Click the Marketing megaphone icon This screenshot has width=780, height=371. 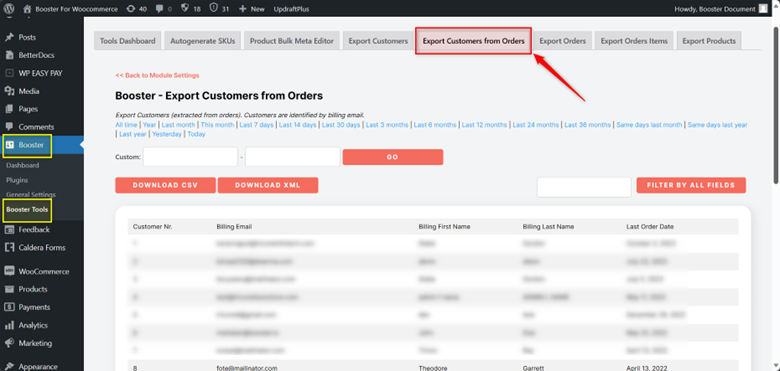[9, 343]
